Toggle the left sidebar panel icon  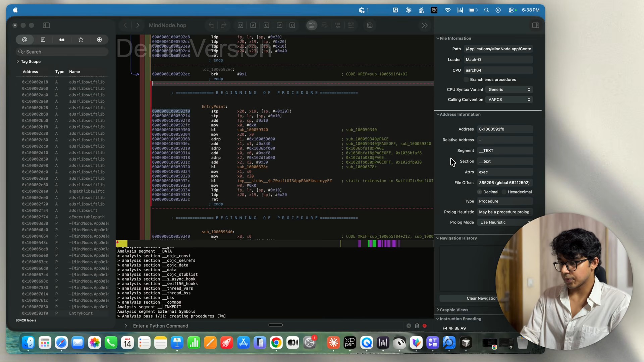point(47,25)
